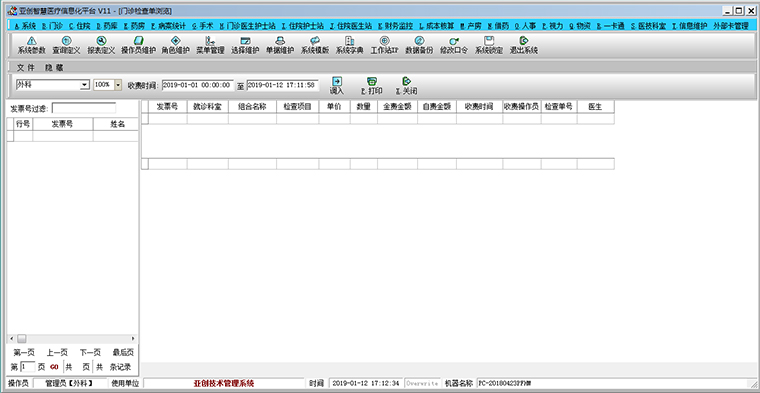Open 工作站IP toolbar icon
Viewport: 760px width, 393px height.
pos(384,46)
